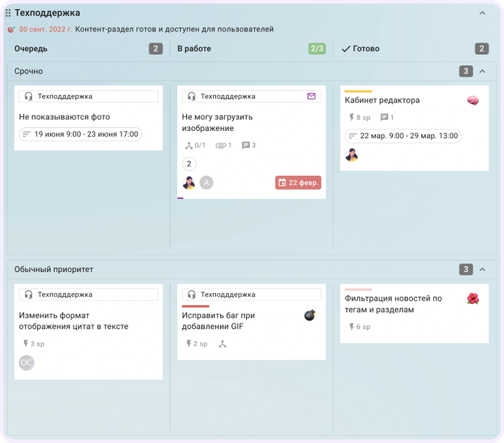This screenshot has width=504, height=443.
Task: Click the paperclip attachment icon on upload card
Action: (221, 145)
